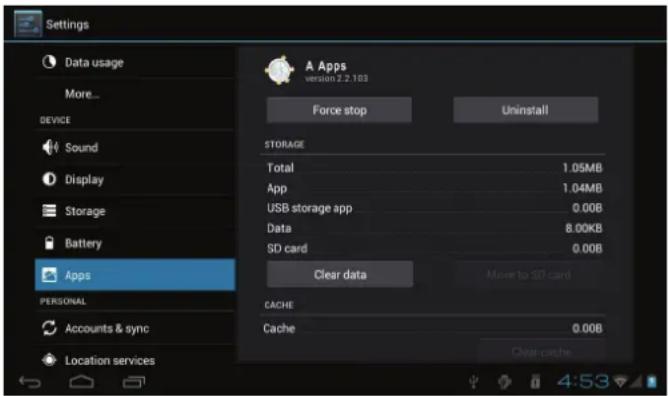Uninstall the A Apps application
The height and width of the screenshot is (396, 668).
tap(525, 110)
